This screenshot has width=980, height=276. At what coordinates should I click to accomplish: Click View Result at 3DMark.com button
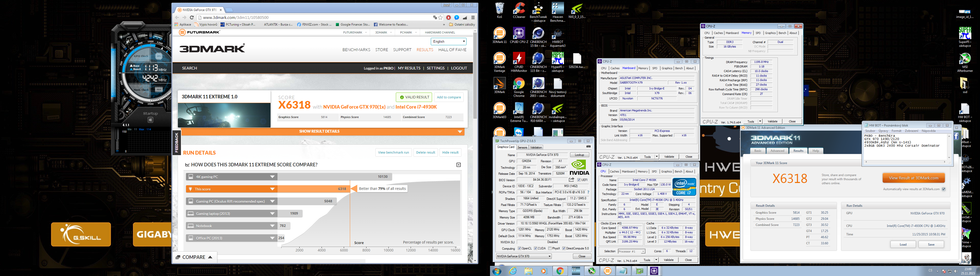[x=913, y=178]
